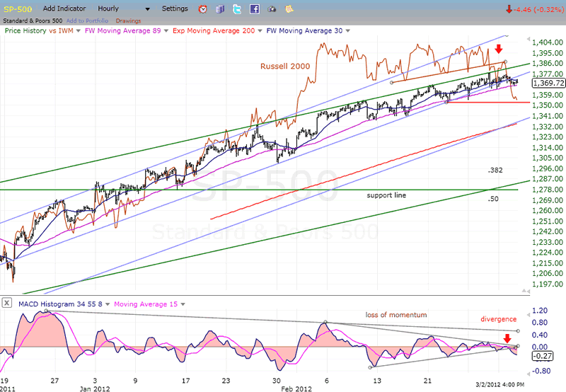Click the Add to Portfolio link
566x392 pixels.
coord(87,21)
